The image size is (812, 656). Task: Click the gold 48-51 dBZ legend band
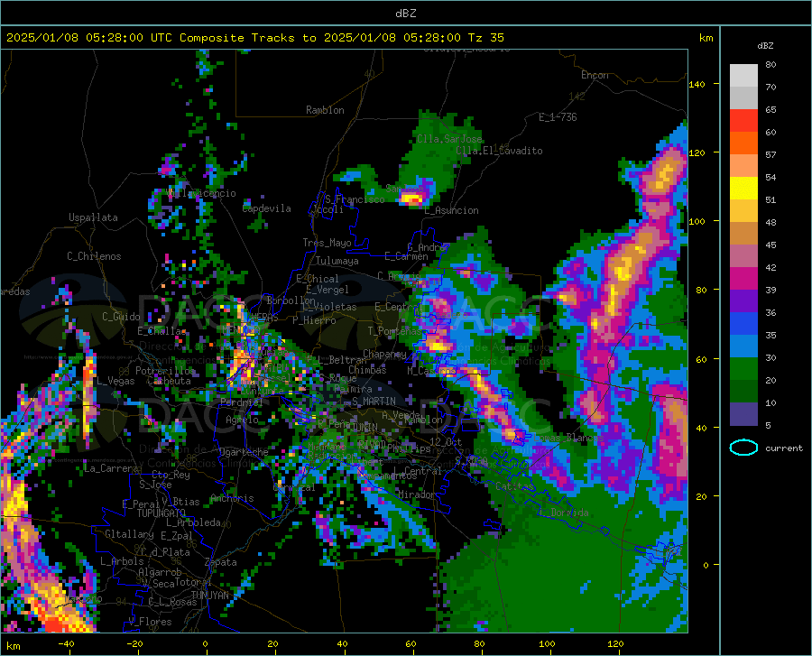743,211
